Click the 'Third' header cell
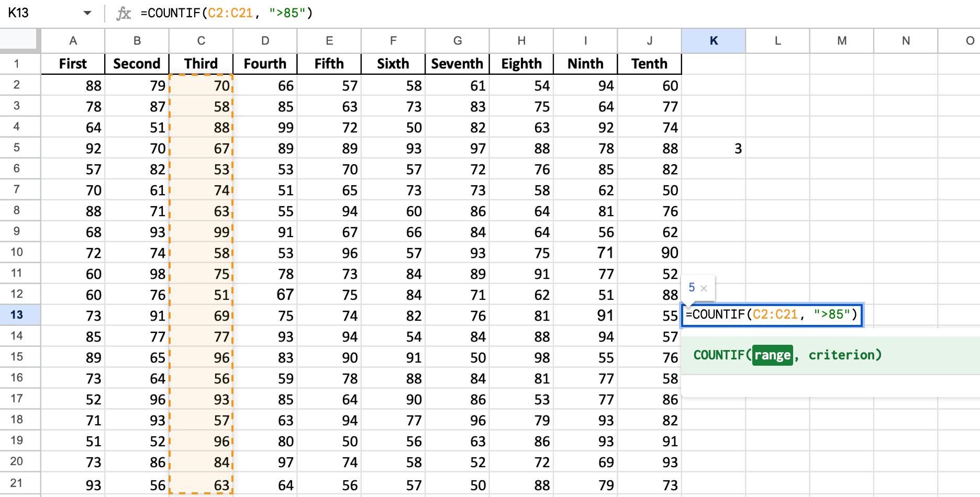 pos(201,64)
